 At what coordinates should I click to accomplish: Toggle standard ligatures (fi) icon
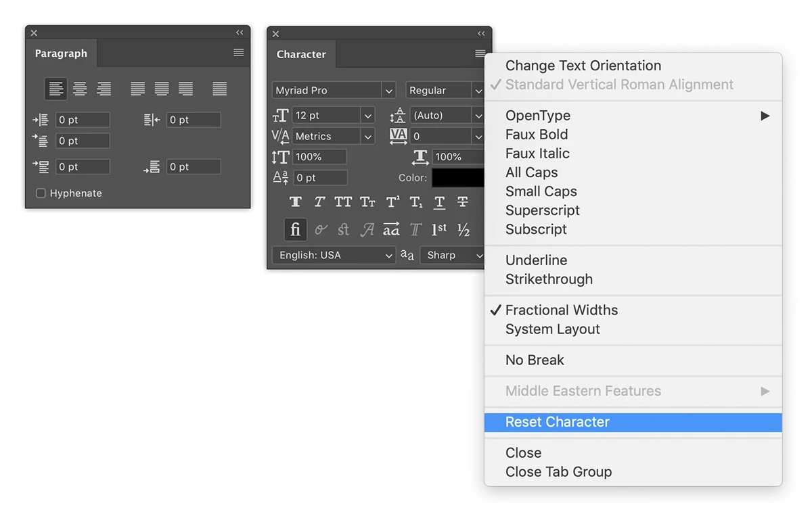[295, 229]
